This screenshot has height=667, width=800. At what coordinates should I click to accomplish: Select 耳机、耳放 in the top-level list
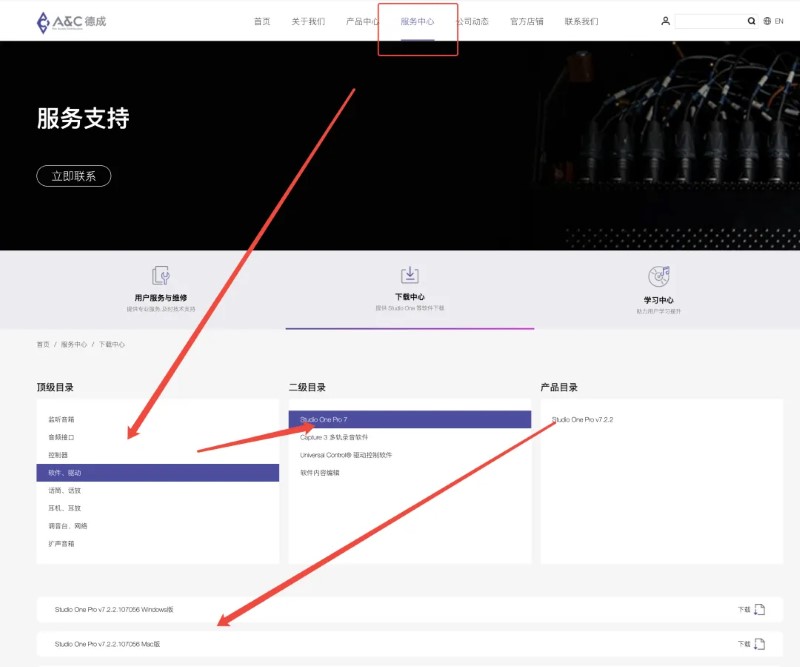click(x=158, y=508)
